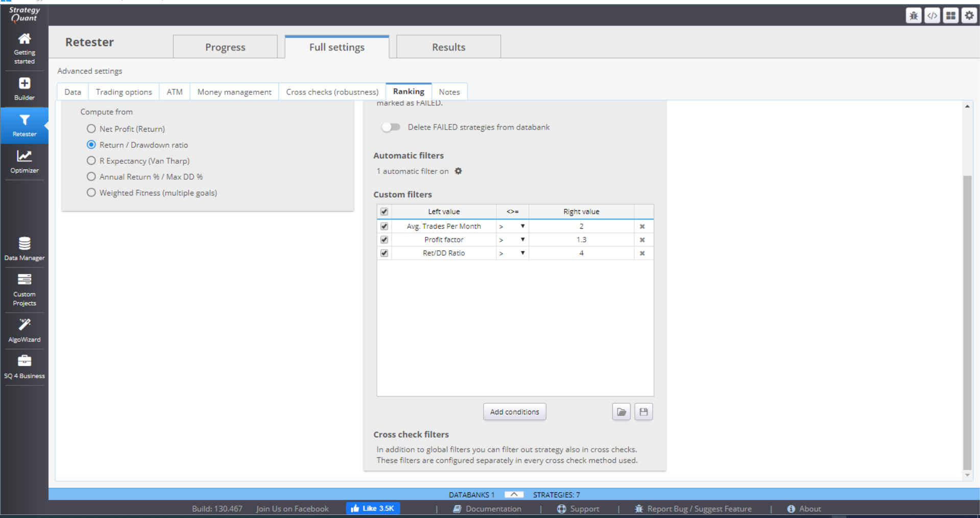Choose Annual Return % / Max DD %
980x518 pixels.
click(91, 176)
